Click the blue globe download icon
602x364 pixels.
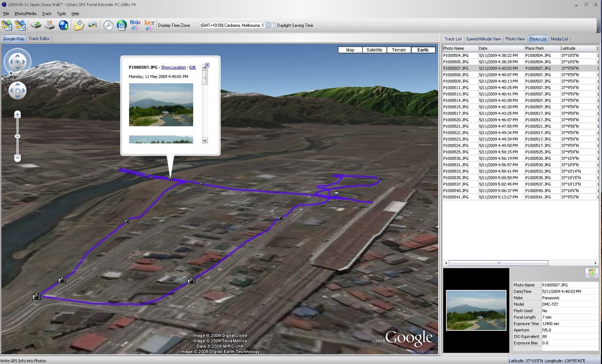click(64, 25)
